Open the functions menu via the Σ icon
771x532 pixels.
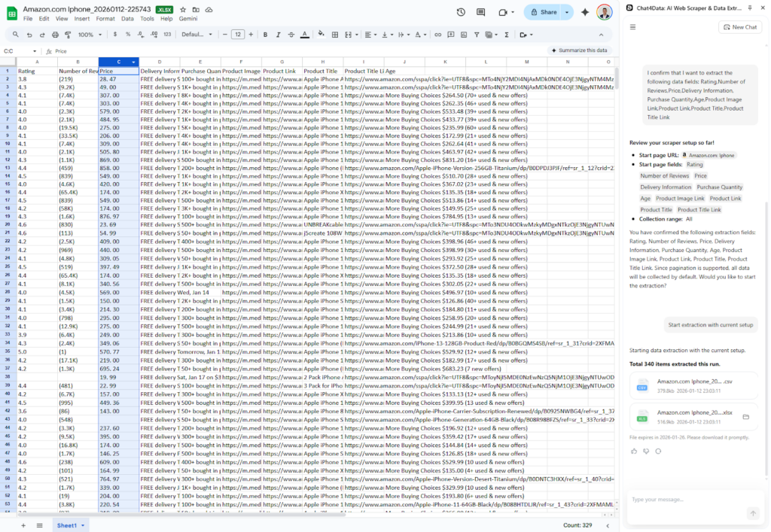click(x=507, y=35)
